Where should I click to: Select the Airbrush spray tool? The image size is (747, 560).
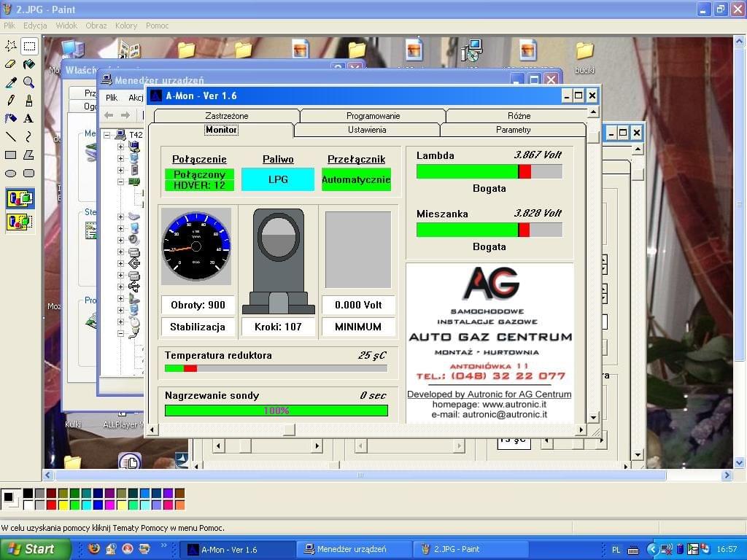click(11, 119)
